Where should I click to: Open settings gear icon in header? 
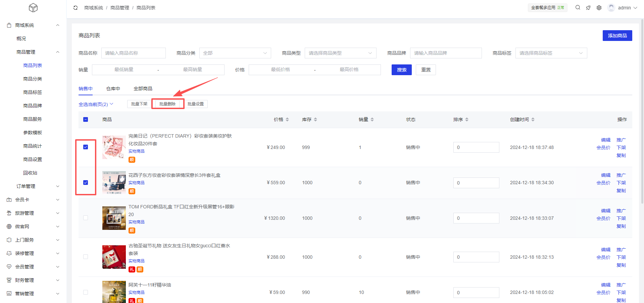tap(599, 8)
